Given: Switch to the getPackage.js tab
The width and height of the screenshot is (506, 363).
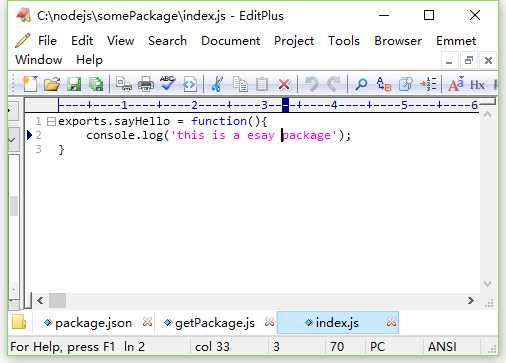Looking at the screenshot, I should pos(215,323).
